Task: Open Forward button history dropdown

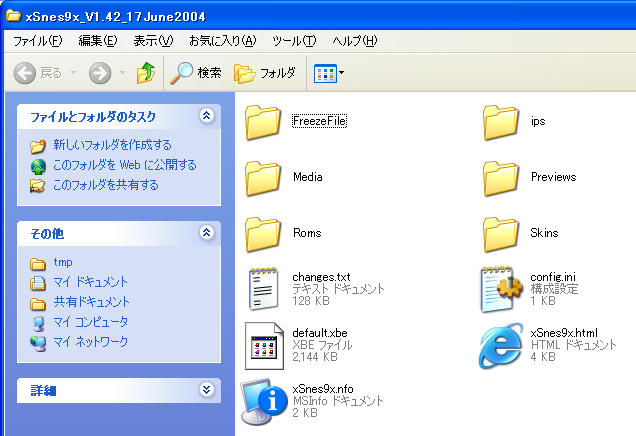Action: click(122, 73)
